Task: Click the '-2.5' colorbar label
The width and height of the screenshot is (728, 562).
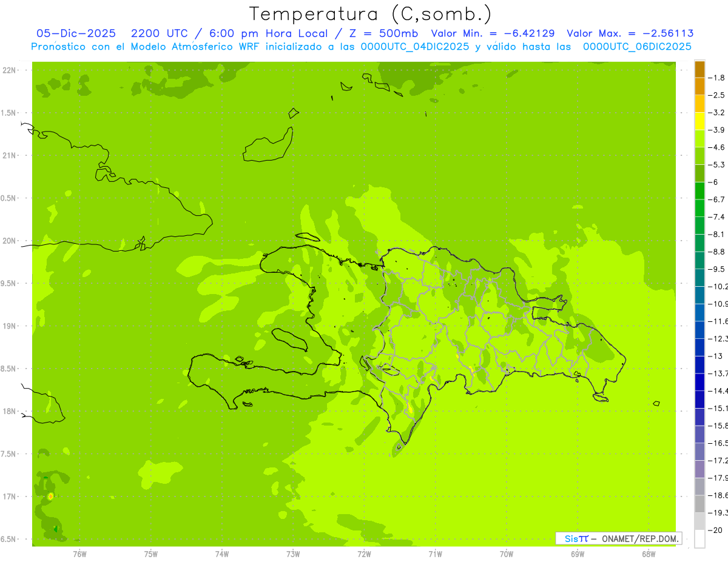Action: pyautogui.click(x=716, y=95)
